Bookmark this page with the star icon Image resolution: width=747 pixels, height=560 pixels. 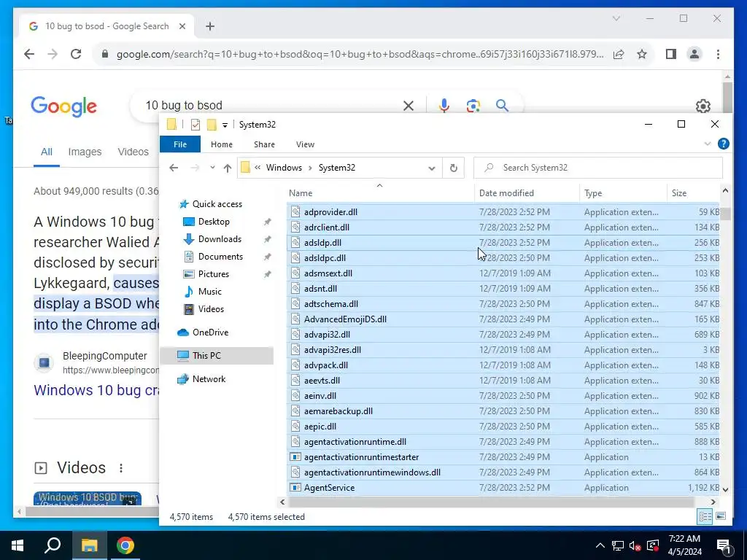(x=642, y=54)
